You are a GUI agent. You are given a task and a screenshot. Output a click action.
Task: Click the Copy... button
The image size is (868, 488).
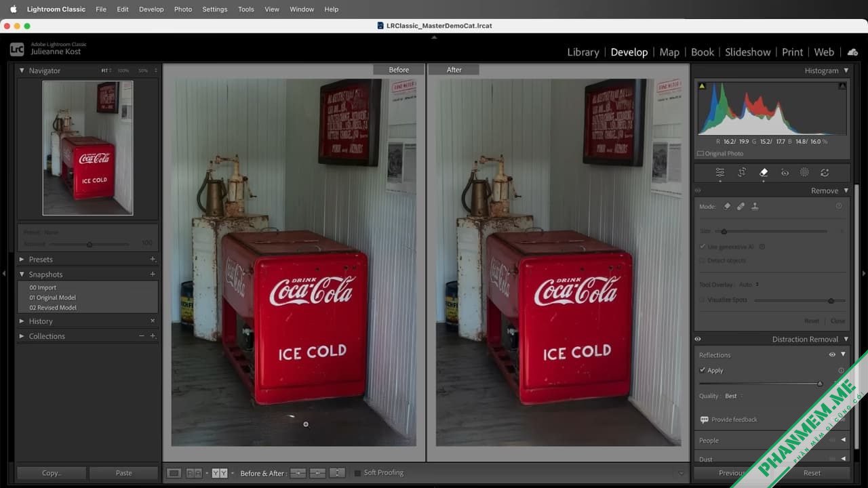(52, 473)
